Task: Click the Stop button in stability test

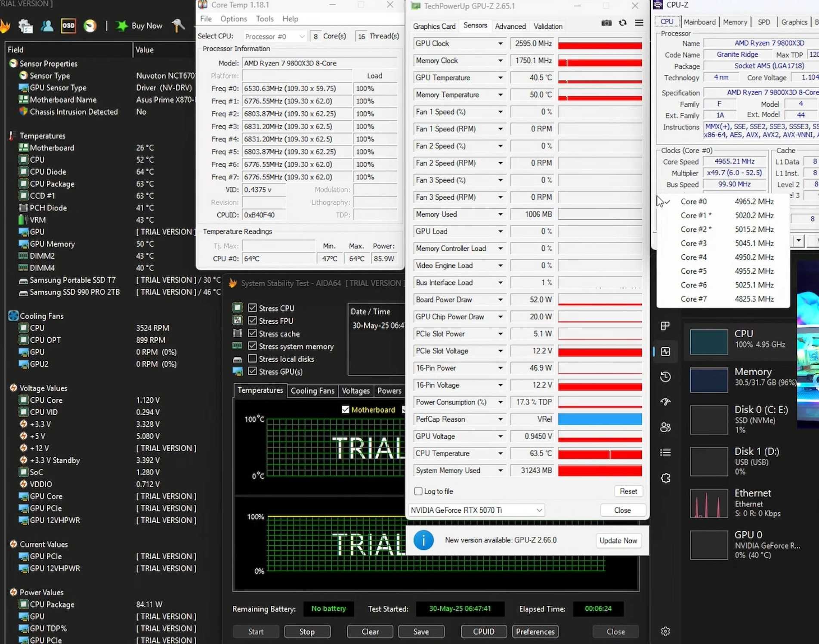Action: [307, 632]
